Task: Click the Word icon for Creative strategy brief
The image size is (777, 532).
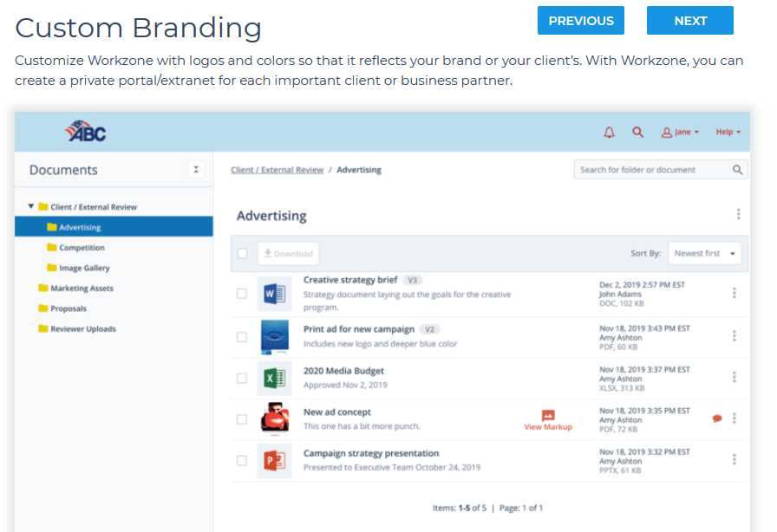Action: 275,294
